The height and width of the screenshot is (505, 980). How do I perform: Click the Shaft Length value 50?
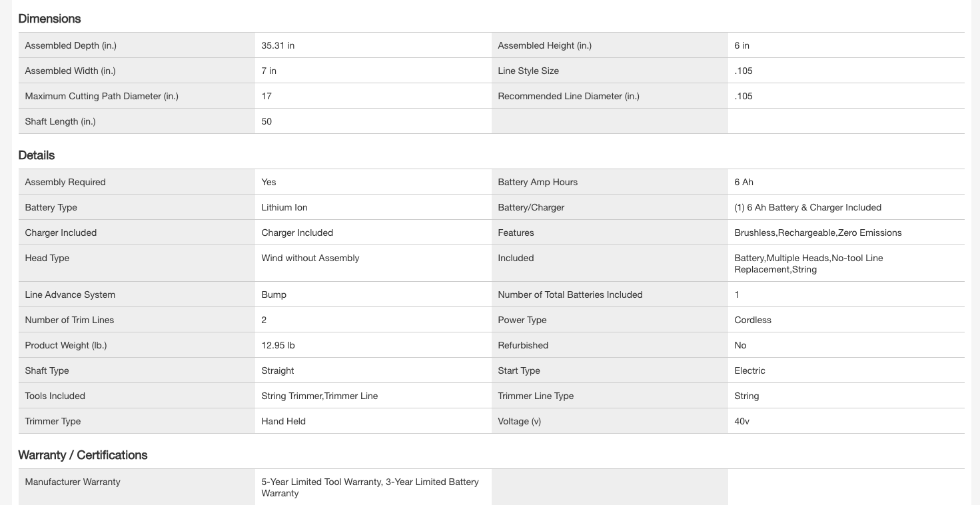coord(266,121)
